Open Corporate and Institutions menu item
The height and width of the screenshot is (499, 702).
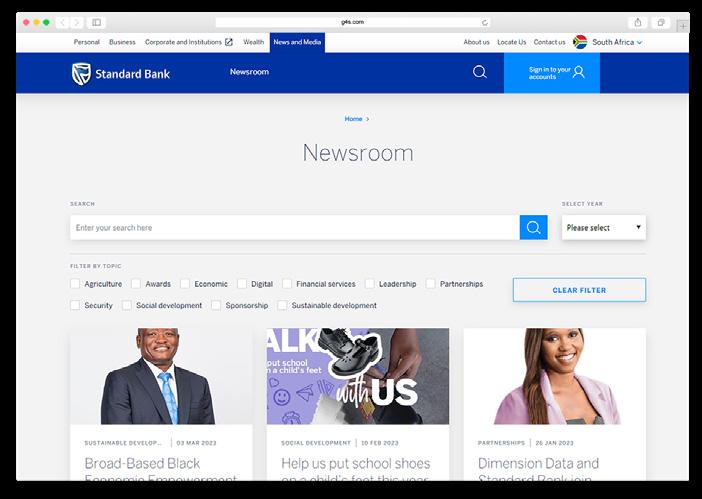click(x=183, y=42)
